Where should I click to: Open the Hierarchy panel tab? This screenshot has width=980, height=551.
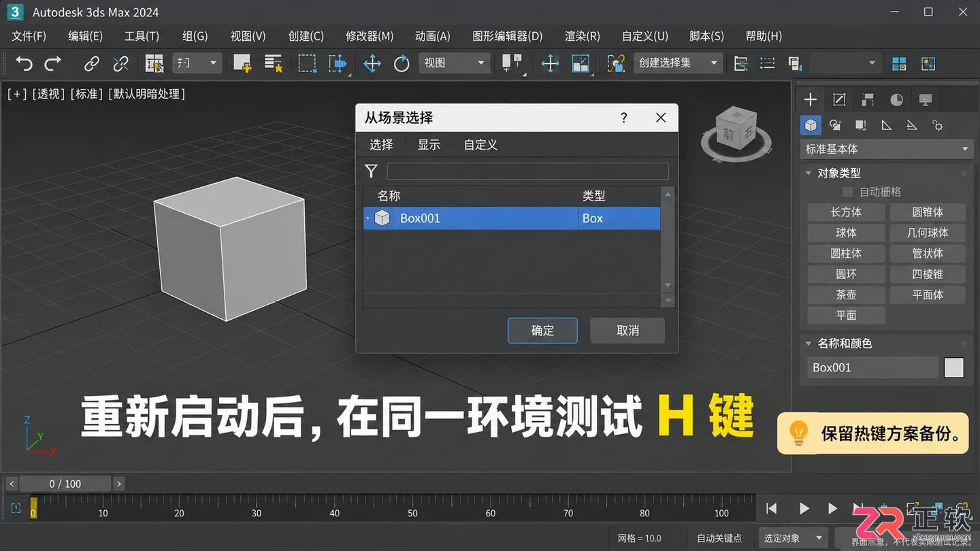point(868,100)
